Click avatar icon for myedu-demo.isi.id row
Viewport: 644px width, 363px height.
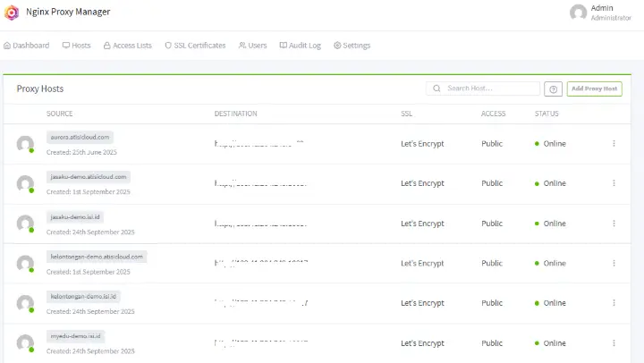pos(25,343)
